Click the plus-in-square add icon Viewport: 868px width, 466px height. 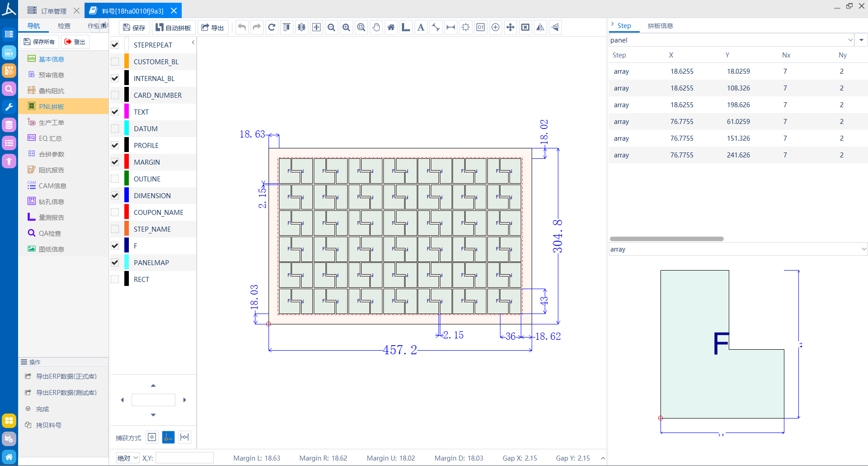tap(316, 28)
